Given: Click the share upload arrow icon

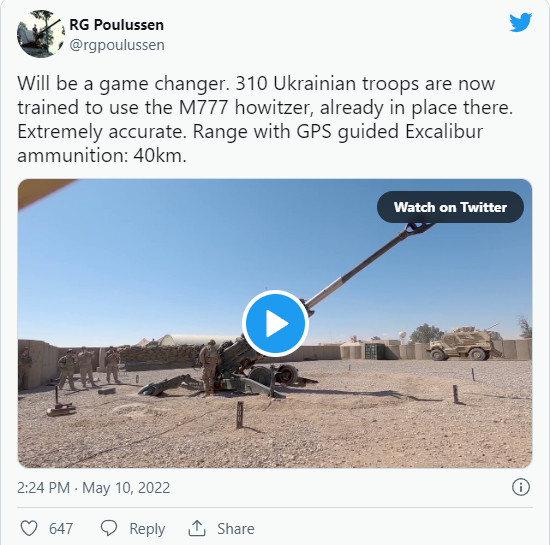Looking at the screenshot, I should (197, 528).
